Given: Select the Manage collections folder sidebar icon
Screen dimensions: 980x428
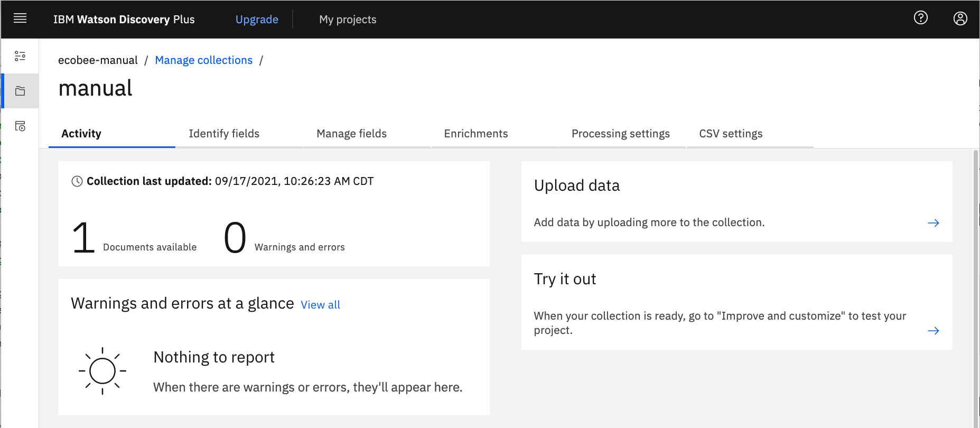Looking at the screenshot, I should coord(20,91).
